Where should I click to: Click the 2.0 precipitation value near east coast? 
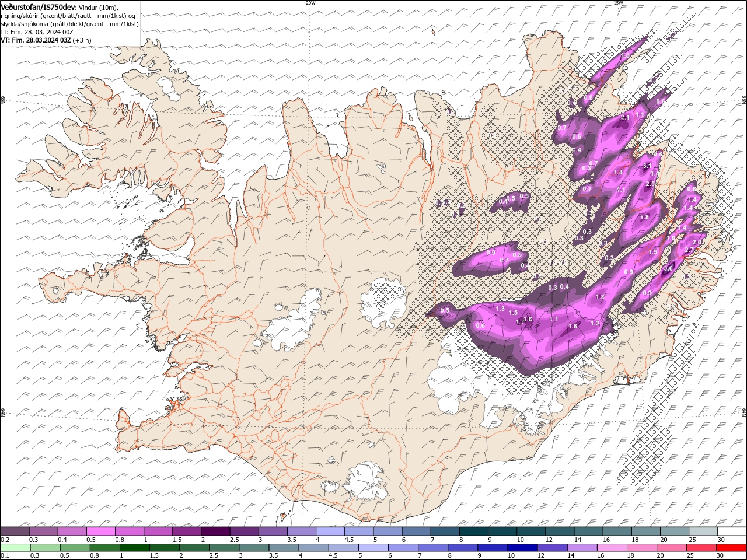tap(696, 242)
